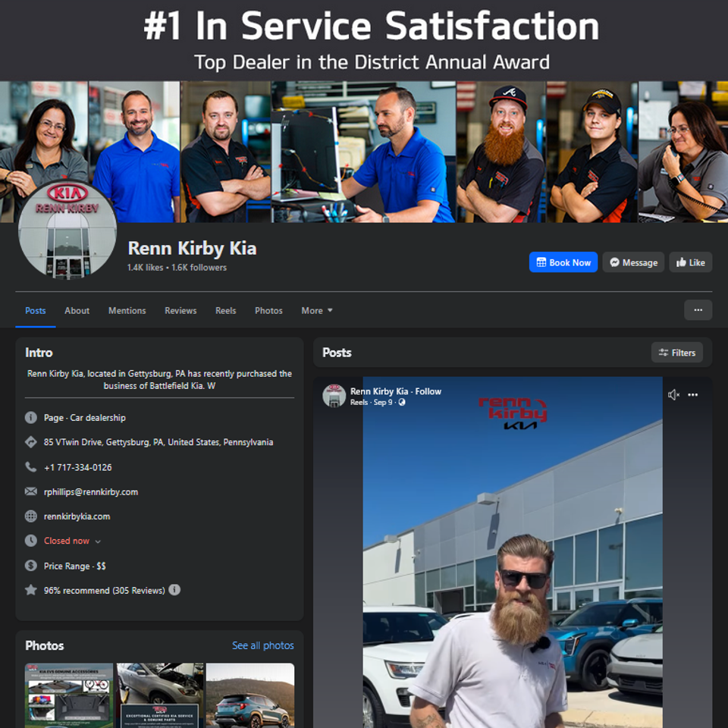This screenshot has width=728, height=728.
Task: Go to the Mentions tab
Action: (x=127, y=311)
